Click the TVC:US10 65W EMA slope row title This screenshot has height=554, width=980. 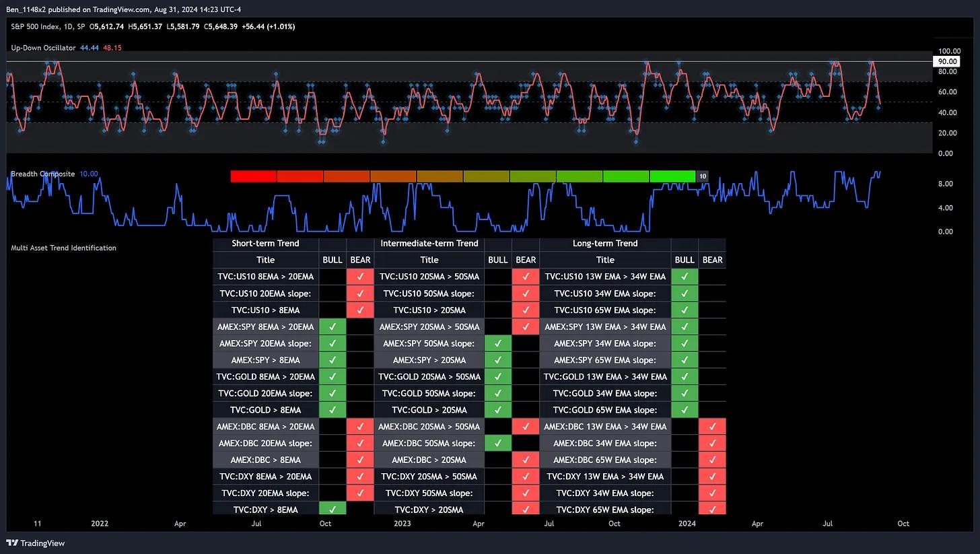(604, 310)
